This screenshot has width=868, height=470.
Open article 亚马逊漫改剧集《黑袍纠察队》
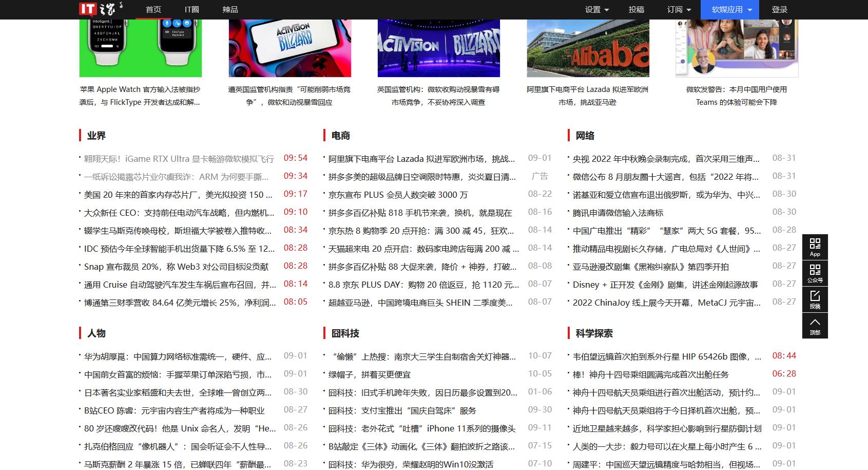click(x=651, y=267)
